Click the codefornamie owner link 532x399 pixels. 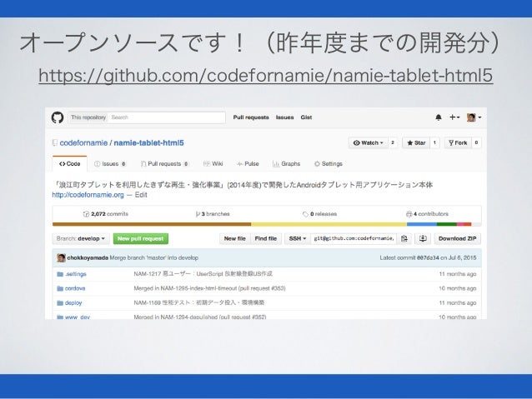[x=83, y=142]
